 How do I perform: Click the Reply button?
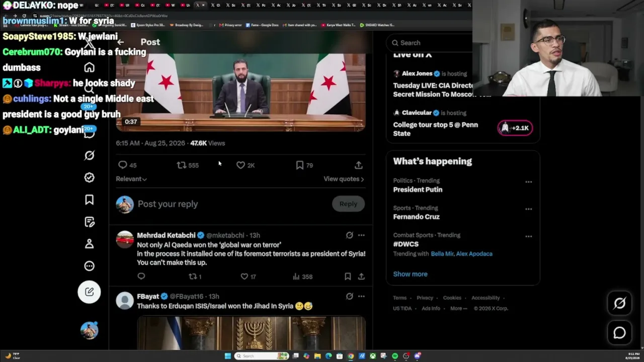[x=348, y=204]
